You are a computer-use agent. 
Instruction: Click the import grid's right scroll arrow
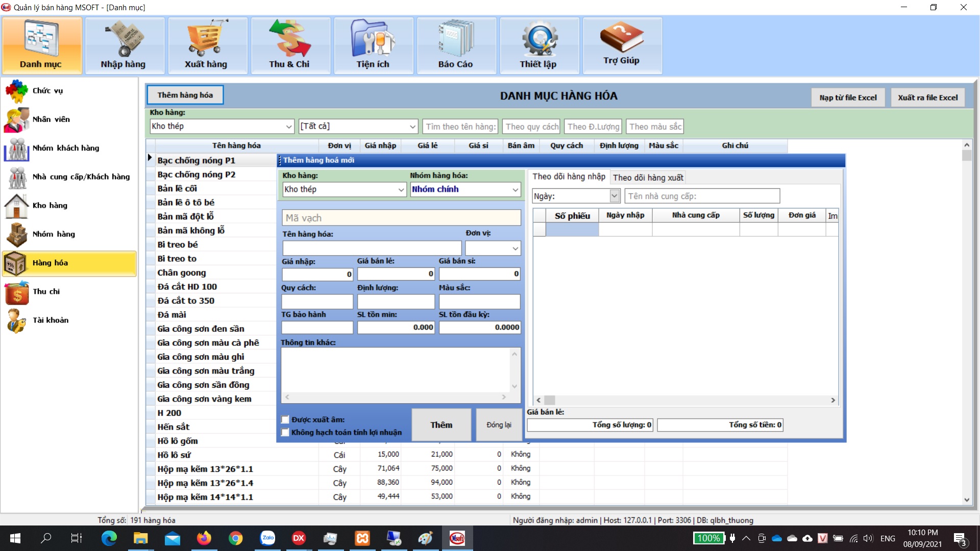coord(832,400)
